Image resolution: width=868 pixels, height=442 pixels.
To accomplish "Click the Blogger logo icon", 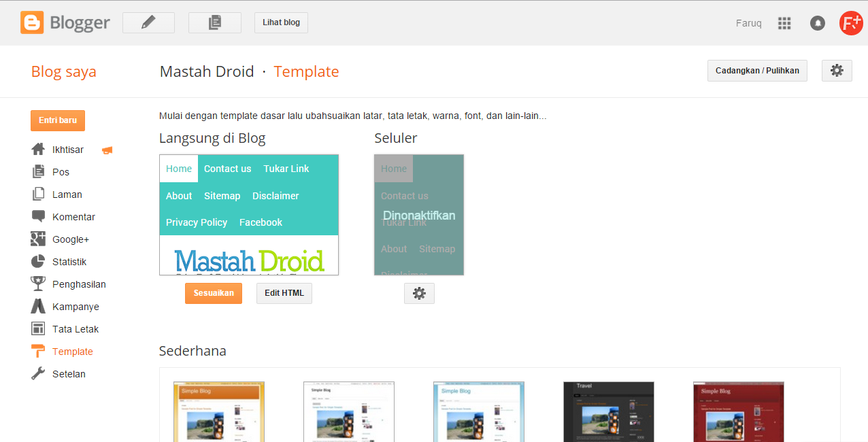I will (x=31, y=22).
